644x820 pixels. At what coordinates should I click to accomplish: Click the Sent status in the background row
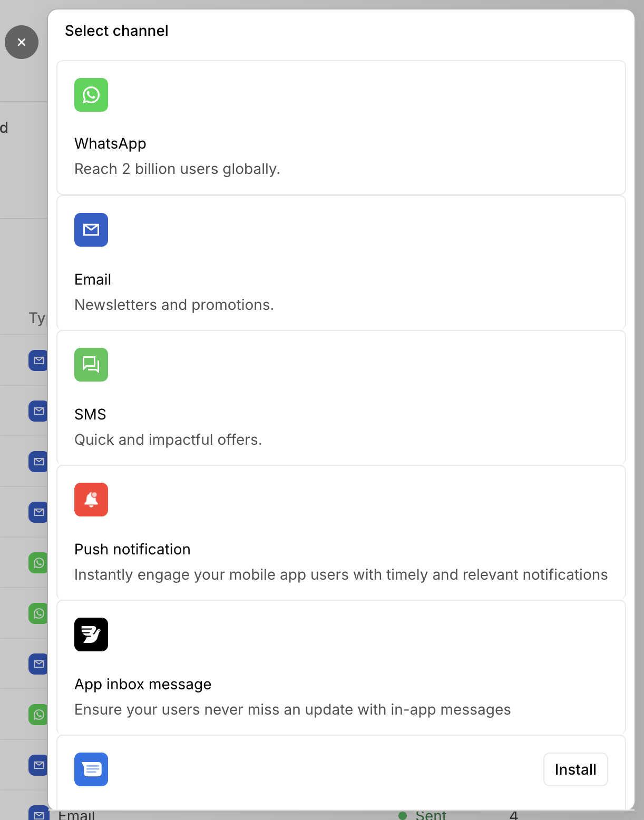click(431, 815)
